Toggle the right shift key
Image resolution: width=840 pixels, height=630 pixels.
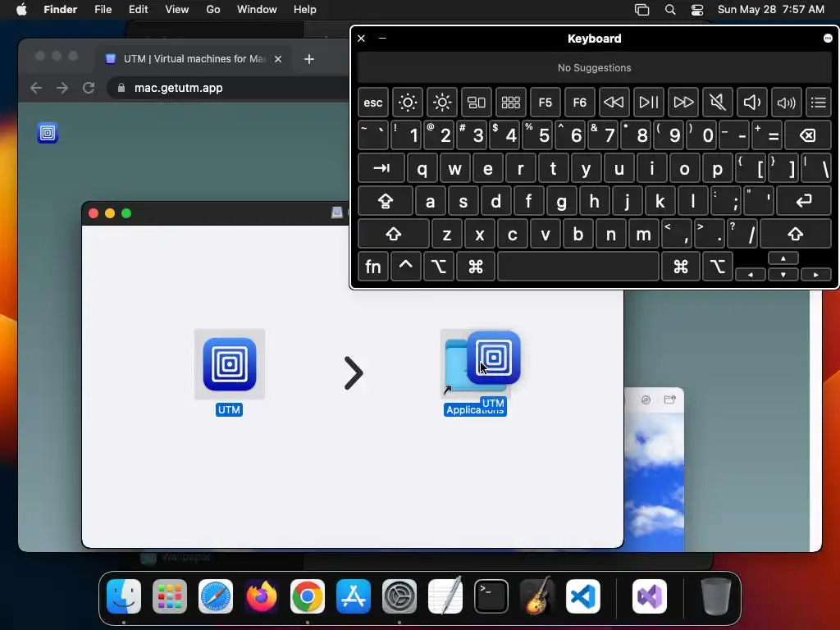pyautogui.click(x=796, y=234)
